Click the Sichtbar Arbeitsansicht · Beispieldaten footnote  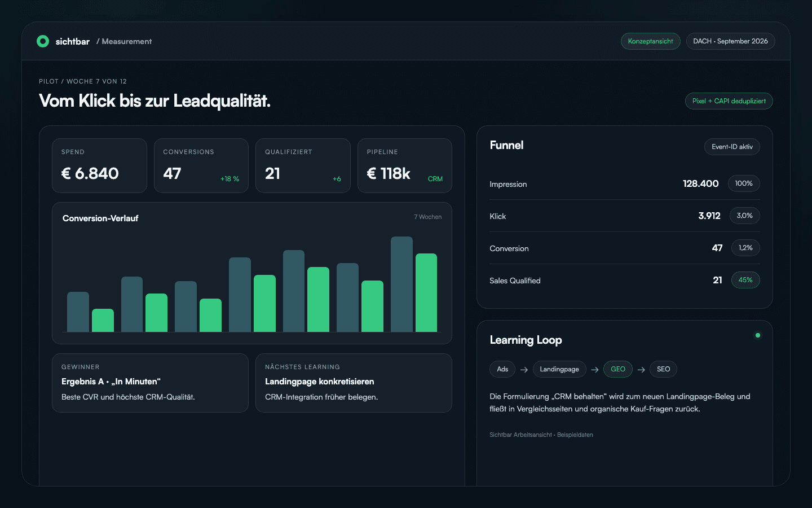click(541, 435)
